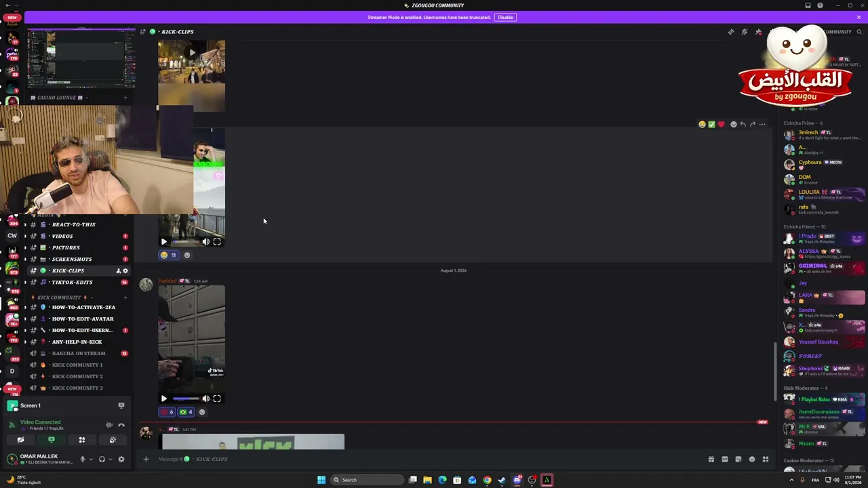Play the first video clip

point(163,241)
